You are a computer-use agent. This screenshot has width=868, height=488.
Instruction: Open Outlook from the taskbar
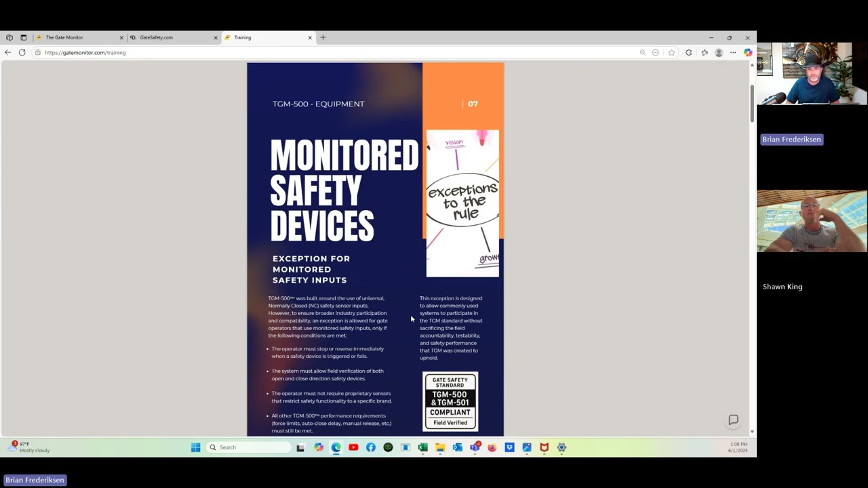pos(457,447)
